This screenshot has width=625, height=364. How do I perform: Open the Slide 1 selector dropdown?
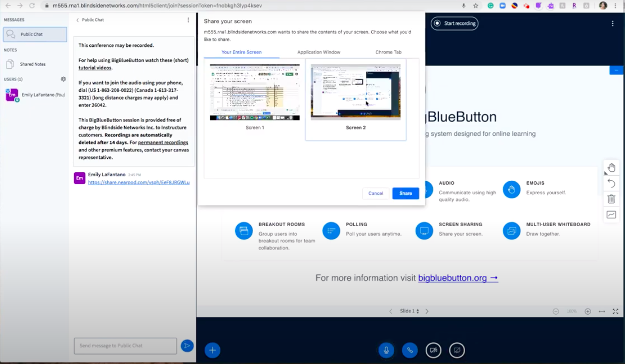point(409,311)
